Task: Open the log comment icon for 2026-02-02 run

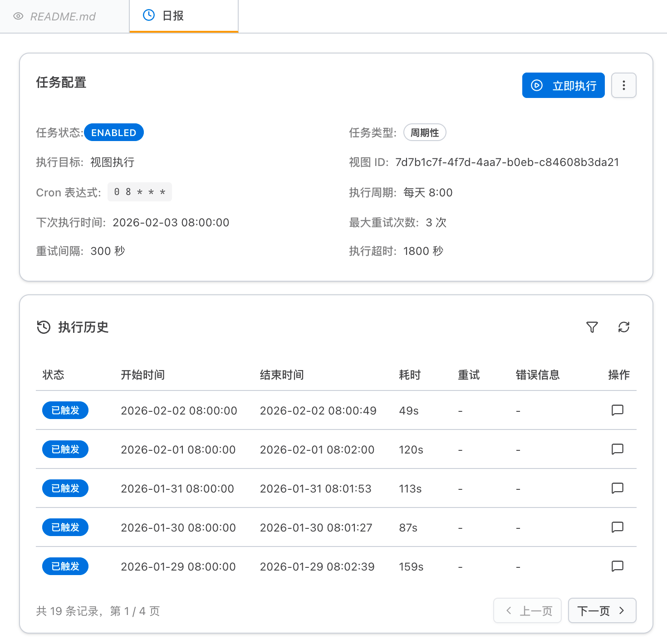Action: (x=617, y=410)
